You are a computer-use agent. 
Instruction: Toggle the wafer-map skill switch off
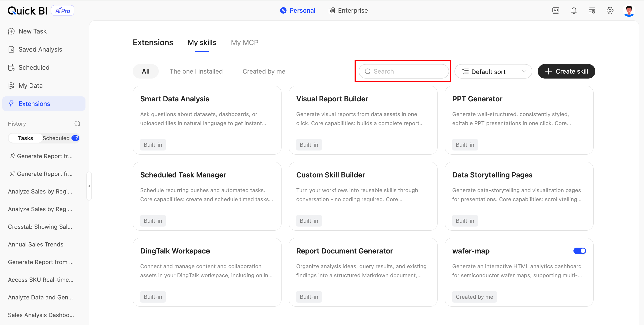point(580,251)
